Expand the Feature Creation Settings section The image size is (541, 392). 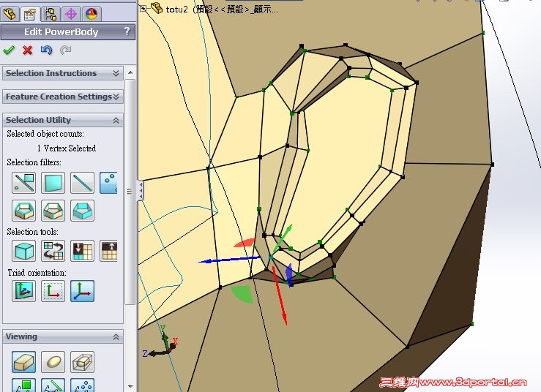(63, 97)
